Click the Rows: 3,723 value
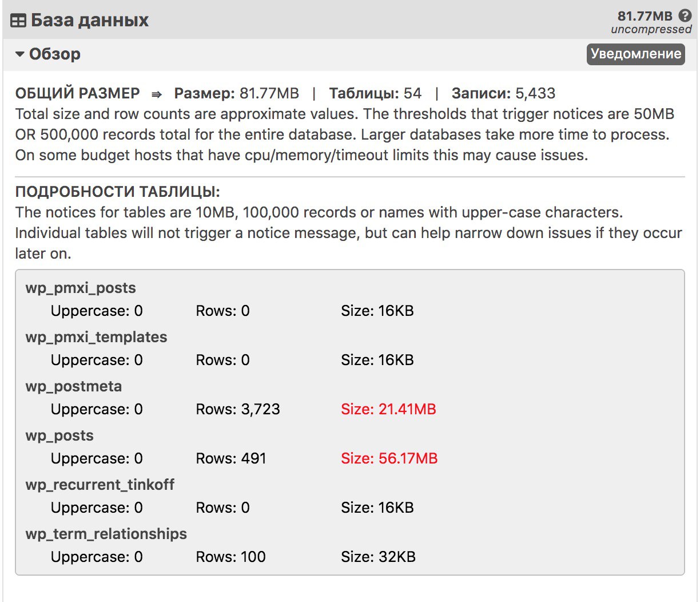Screen dimensions: 700x602 [x=238, y=409]
